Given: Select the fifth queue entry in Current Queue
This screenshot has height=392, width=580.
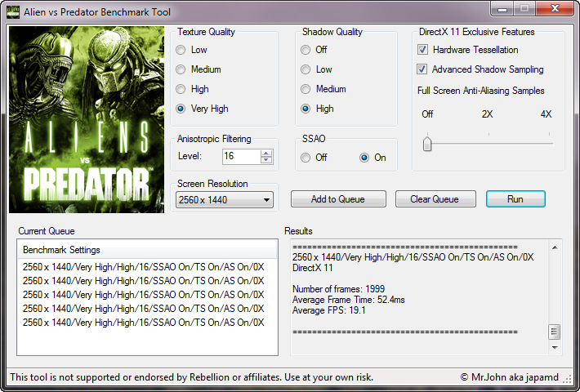Looking at the screenshot, I should pos(144,323).
